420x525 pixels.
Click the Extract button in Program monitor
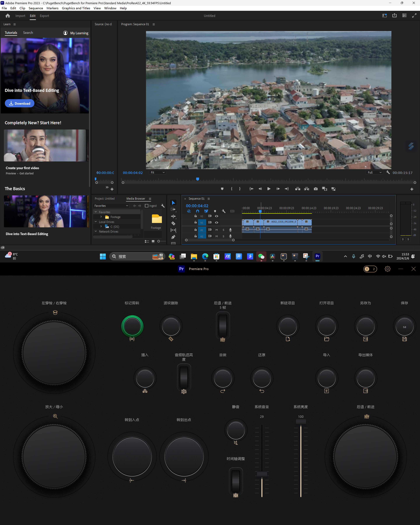coord(307,189)
